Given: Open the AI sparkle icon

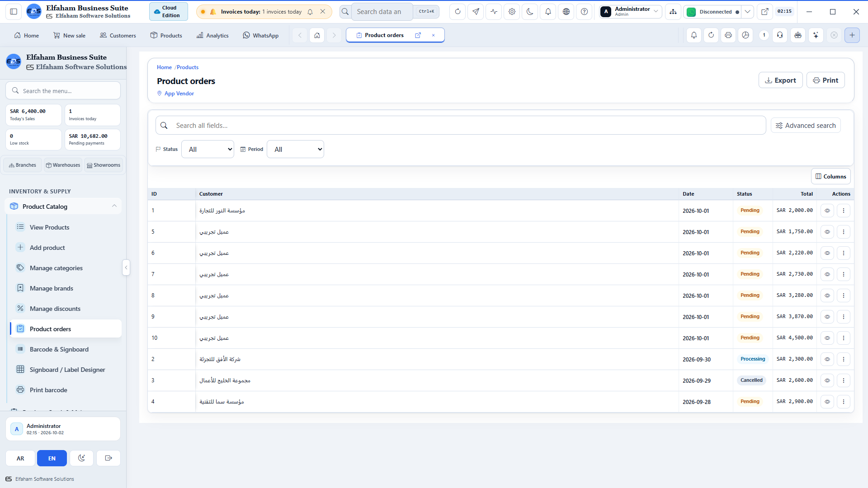Looking at the screenshot, I should (816, 35).
